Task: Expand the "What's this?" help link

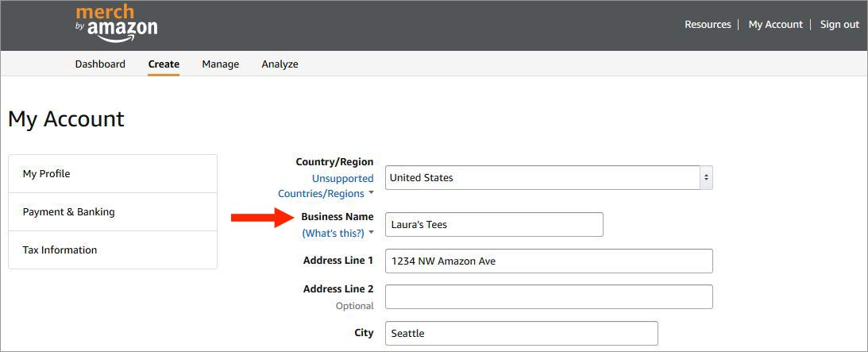Action: pyautogui.click(x=333, y=234)
